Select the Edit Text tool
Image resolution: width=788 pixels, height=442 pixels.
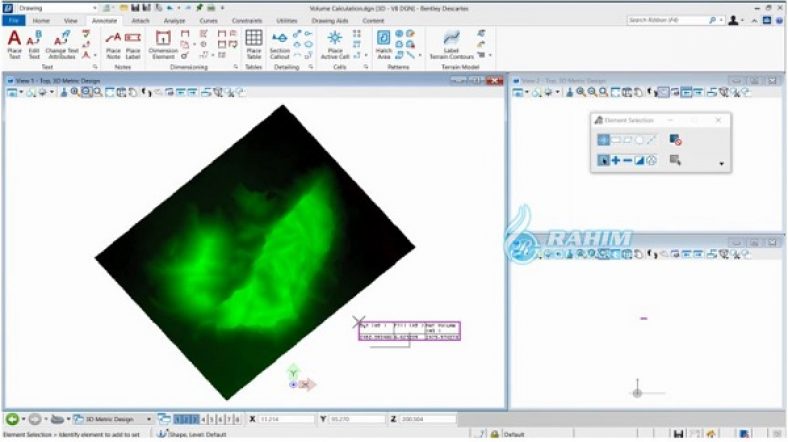click(x=34, y=44)
